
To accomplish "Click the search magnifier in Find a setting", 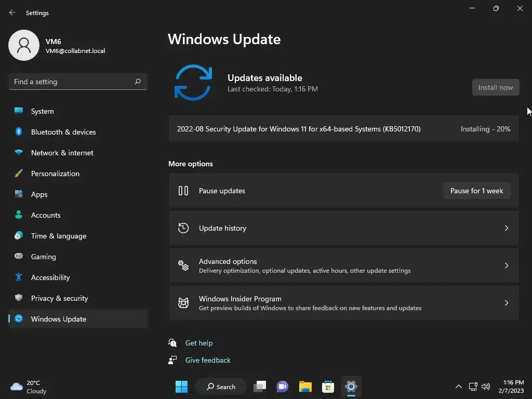I will (x=137, y=82).
